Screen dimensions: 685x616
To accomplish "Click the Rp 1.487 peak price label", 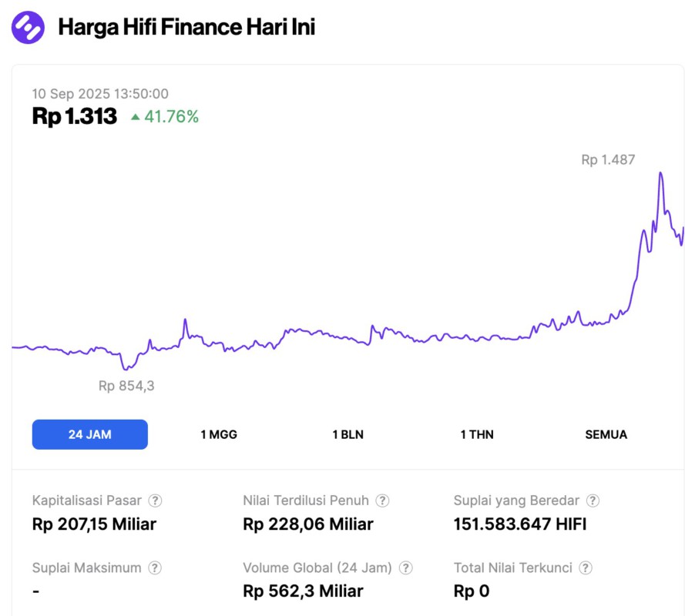I will coord(608,160).
